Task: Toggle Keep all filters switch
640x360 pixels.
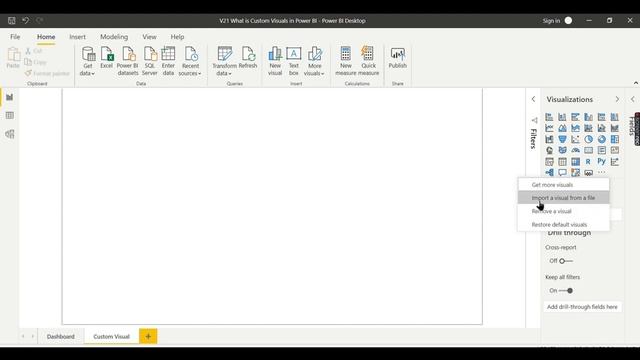Action: tap(566, 291)
